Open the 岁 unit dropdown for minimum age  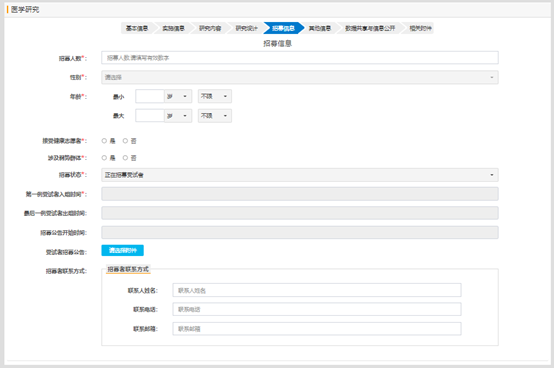pyautogui.click(x=178, y=96)
